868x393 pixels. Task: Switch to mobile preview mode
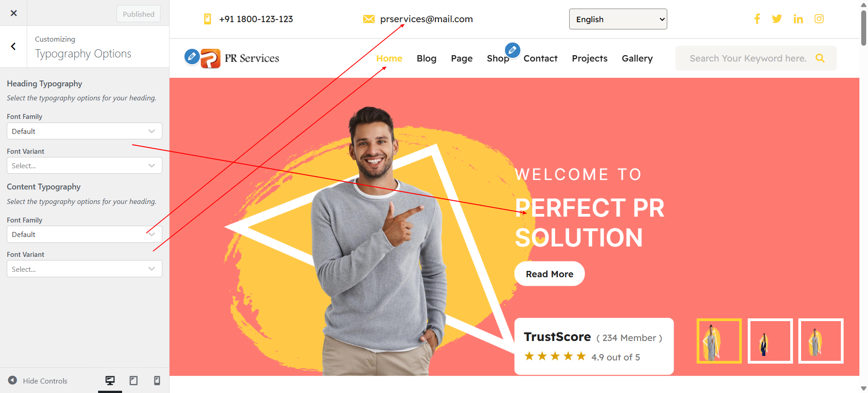pyautogui.click(x=157, y=380)
